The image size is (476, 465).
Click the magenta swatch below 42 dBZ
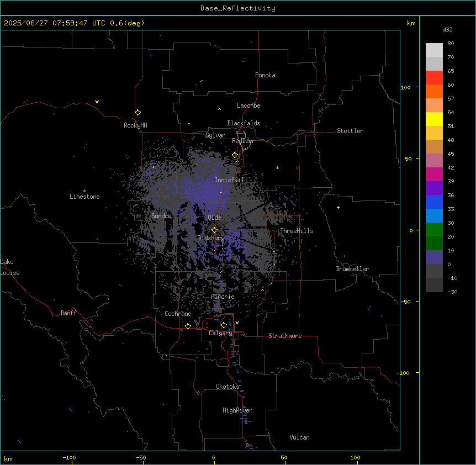[x=434, y=174]
